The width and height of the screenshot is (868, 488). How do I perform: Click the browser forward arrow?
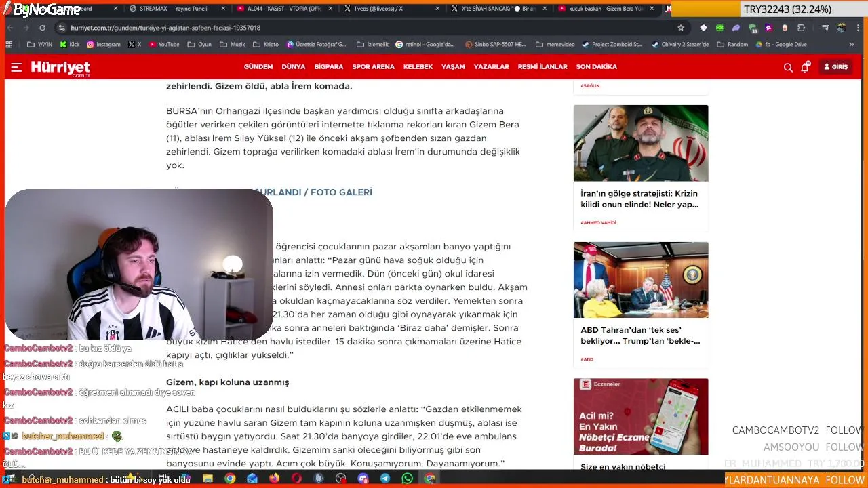click(x=26, y=28)
